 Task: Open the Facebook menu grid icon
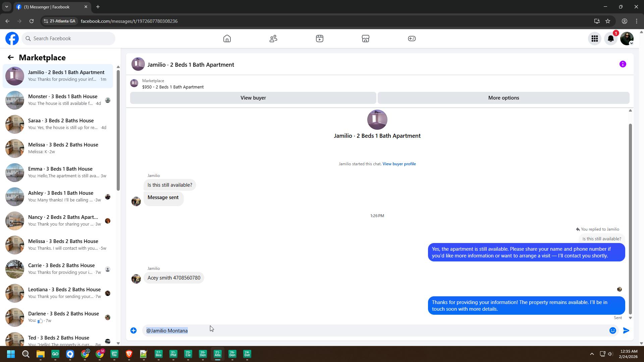(x=595, y=39)
